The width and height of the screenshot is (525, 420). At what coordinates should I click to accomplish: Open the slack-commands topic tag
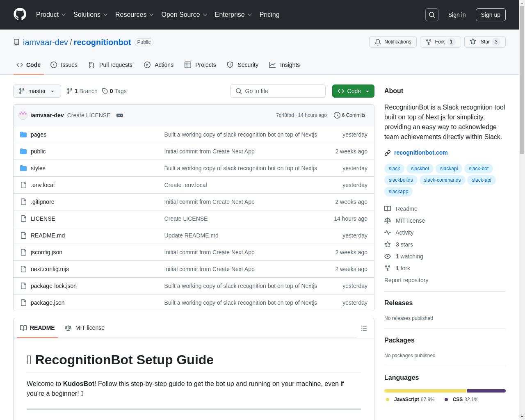[442, 180]
